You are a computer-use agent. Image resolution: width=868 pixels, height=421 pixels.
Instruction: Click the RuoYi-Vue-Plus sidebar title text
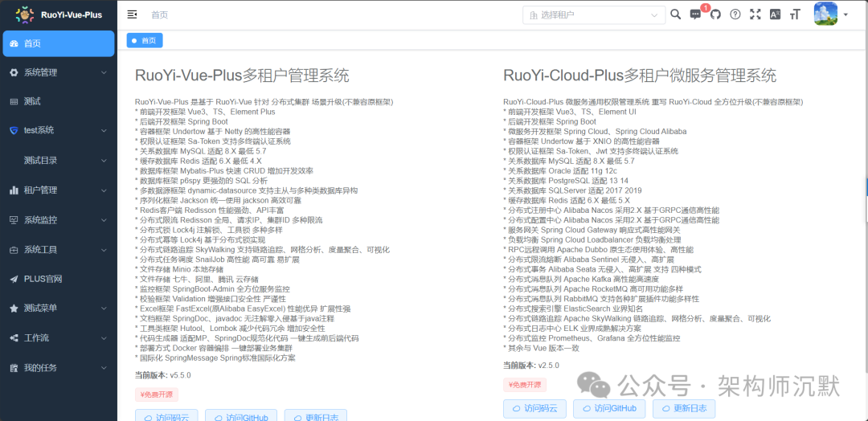click(x=72, y=15)
